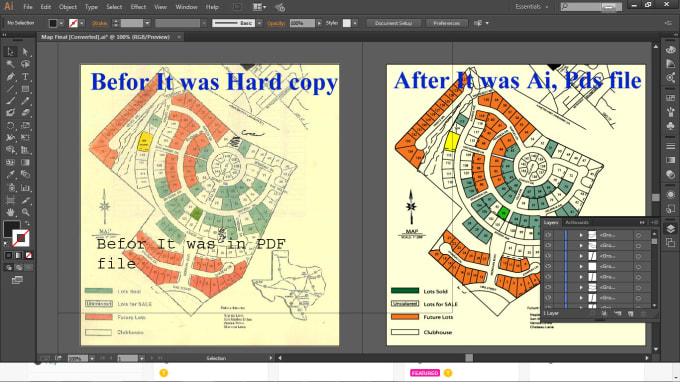The height and width of the screenshot is (382, 680).
Task: Switch to the Artboards tab
Action: [577, 222]
